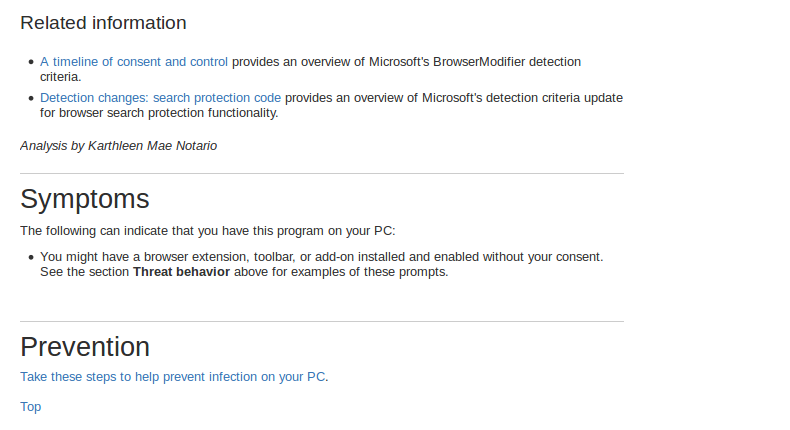Viewport: 790px width, 430px height.
Task: Click the divider line above Symptoms
Action: point(322,173)
